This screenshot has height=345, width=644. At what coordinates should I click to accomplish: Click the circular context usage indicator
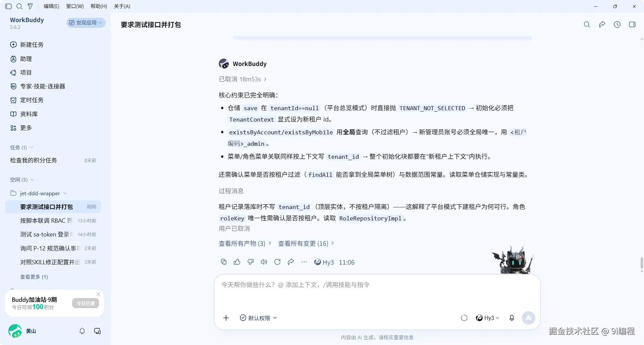[464, 318]
